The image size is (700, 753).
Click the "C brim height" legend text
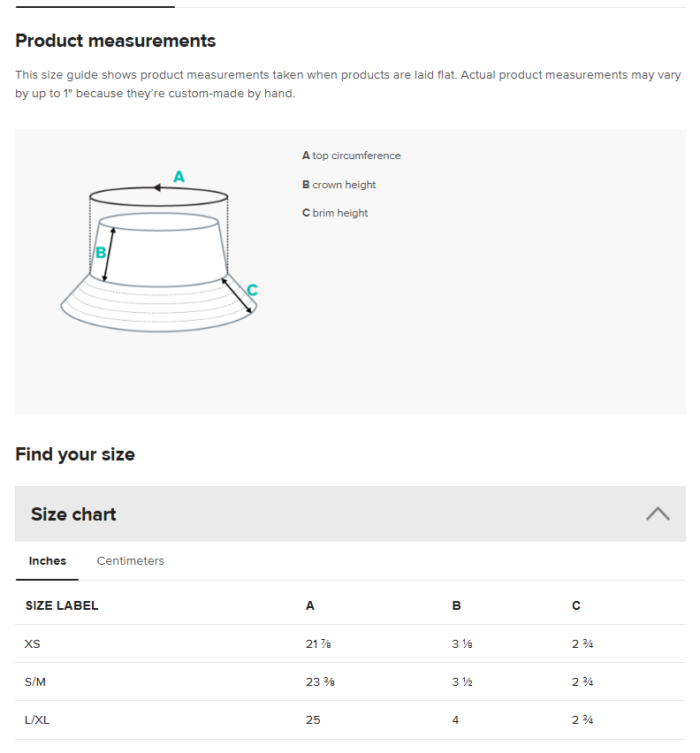tap(335, 213)
